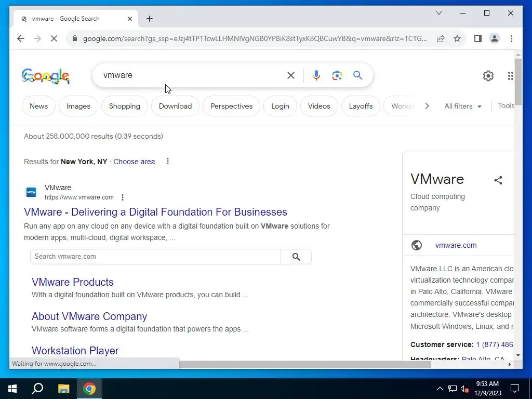Search by image with Google Lens

(337, 75)
